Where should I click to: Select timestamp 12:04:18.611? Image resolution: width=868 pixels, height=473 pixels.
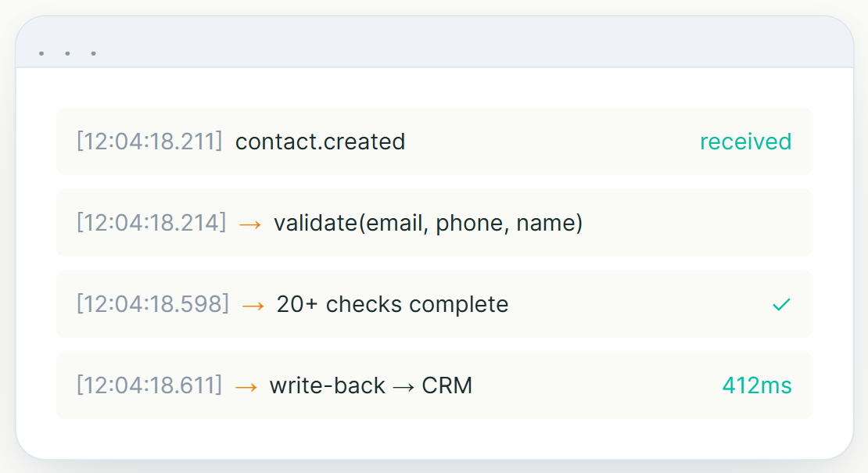pyautogui.click(x=149, y=386)
